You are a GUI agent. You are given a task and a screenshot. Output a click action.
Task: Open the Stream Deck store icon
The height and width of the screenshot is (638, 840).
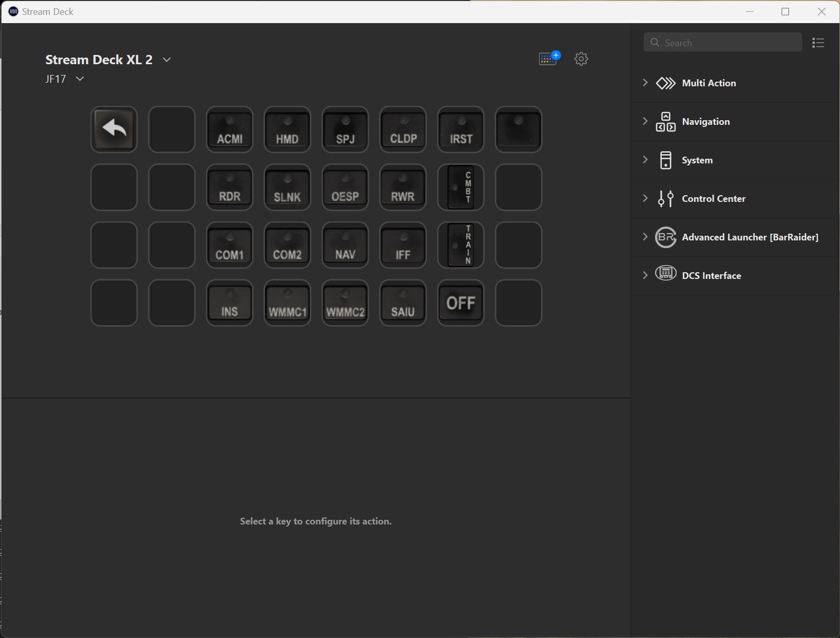coord(549,59)
